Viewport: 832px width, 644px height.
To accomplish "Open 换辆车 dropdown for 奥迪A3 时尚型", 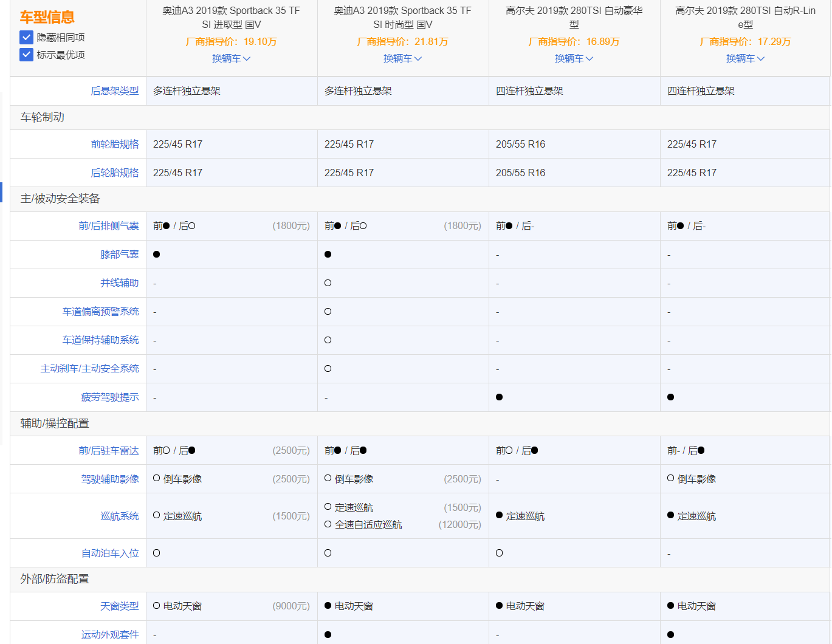I will point(402,58).
